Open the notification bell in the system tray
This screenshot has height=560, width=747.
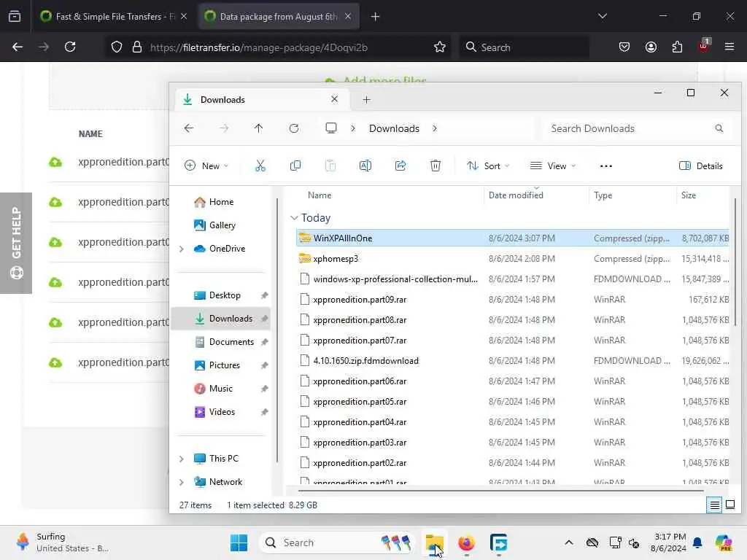697,542
